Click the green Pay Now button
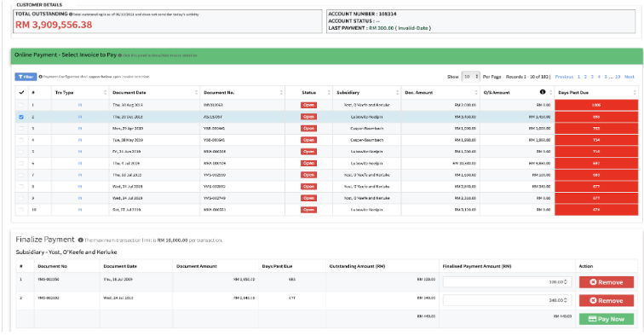The image size is (644, 336). point(607,319)
